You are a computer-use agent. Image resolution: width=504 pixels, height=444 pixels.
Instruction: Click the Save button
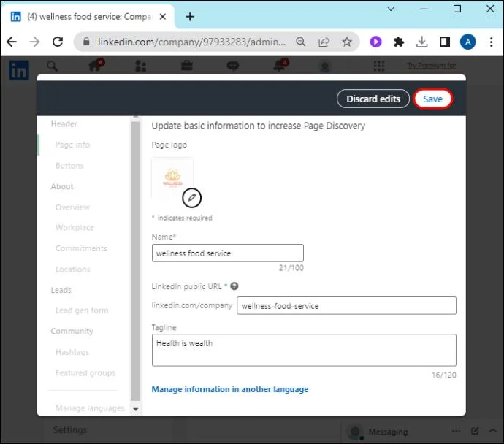tap(432, 99)
